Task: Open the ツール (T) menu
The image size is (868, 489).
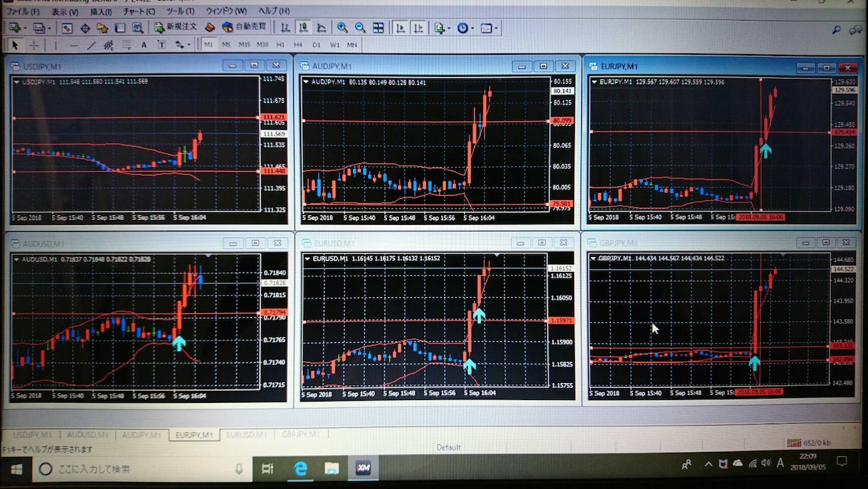Action: point(179,11)
